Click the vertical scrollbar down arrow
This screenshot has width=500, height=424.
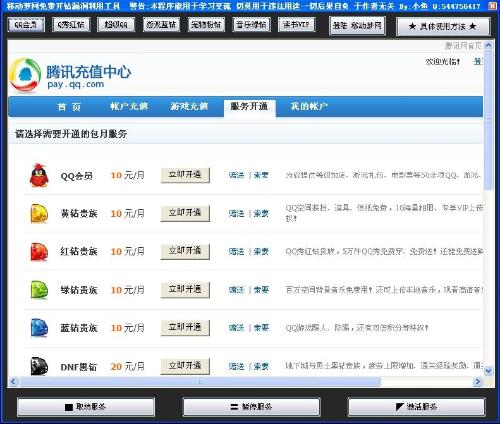point(488,370)
